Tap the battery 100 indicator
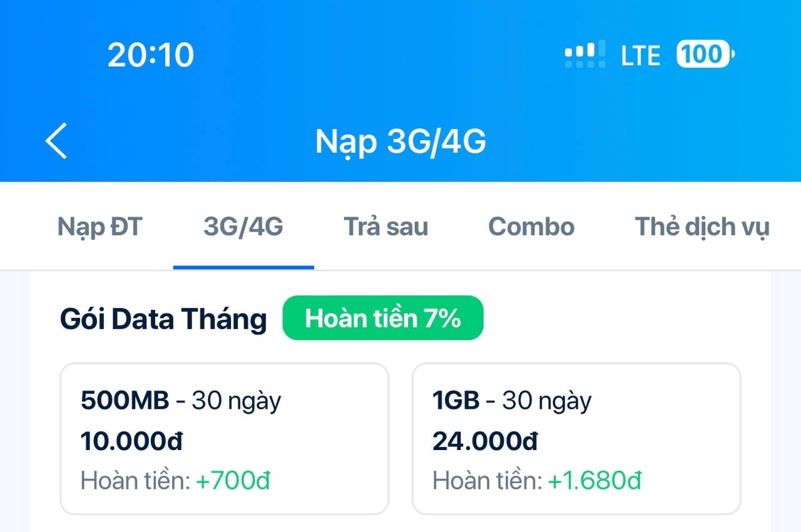Screen dimensions: 801x532 click(705, 54)
